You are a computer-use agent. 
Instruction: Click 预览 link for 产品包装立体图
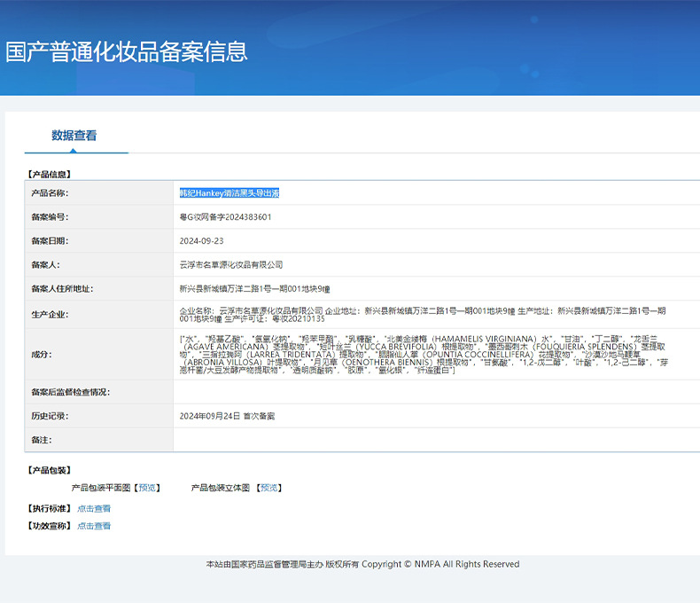point(269,488)
